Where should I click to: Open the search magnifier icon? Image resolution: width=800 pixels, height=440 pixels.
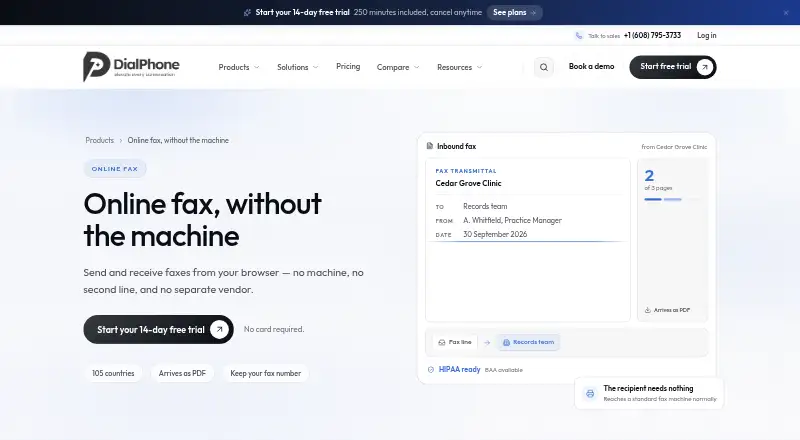click(x=544, y=67)
